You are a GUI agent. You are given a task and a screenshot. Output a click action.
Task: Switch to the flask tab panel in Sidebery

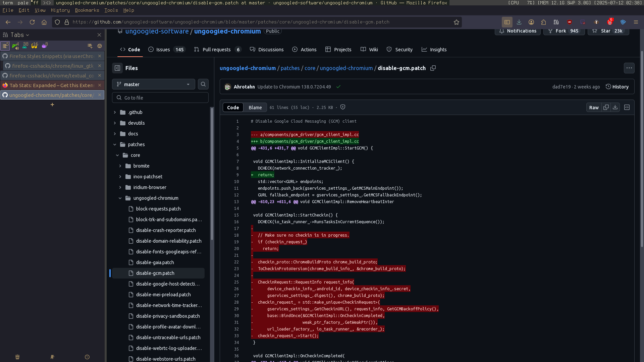(25, 46)
